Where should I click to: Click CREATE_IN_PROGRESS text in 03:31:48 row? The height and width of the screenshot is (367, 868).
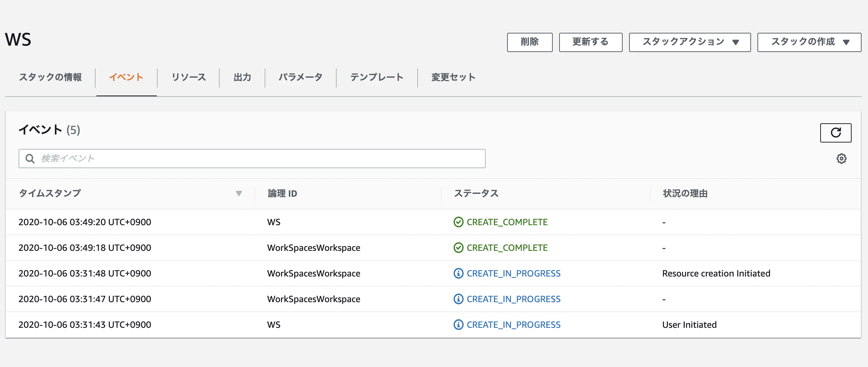514,273
